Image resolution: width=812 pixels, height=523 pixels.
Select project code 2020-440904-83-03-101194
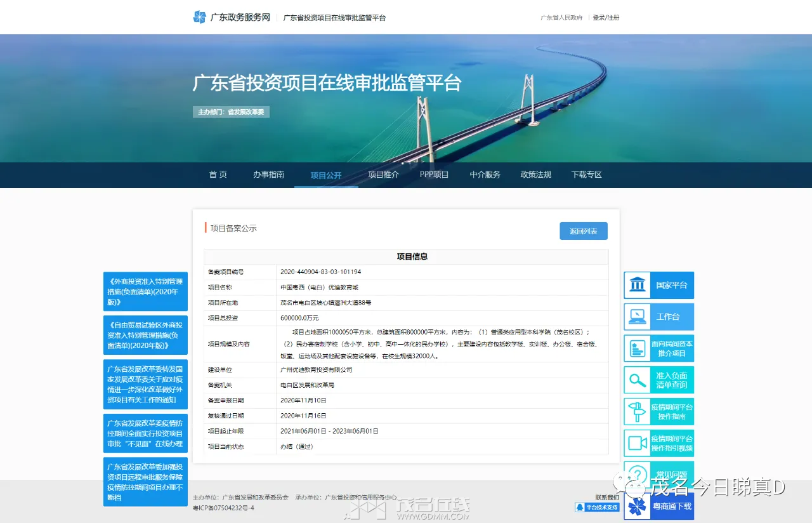320,272
